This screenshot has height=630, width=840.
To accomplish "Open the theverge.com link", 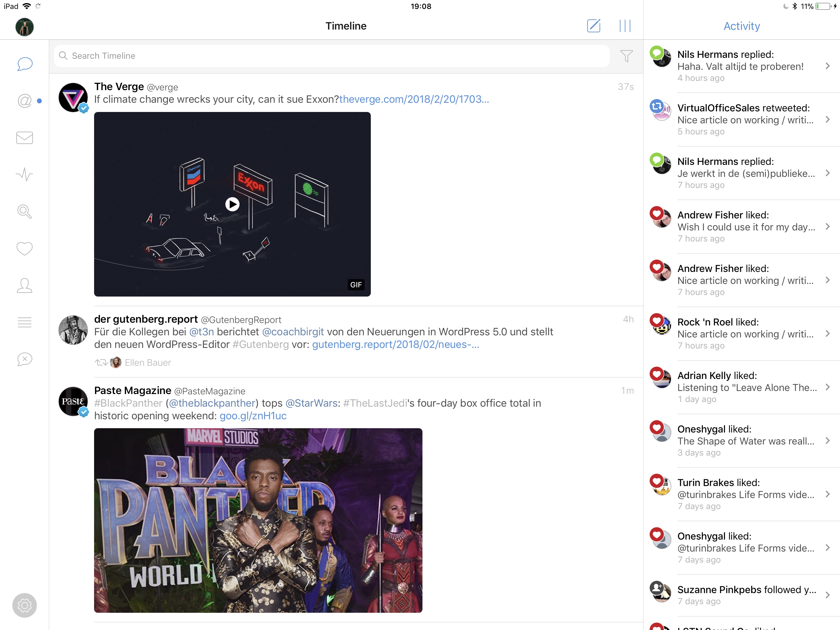I will pos(414,99).
